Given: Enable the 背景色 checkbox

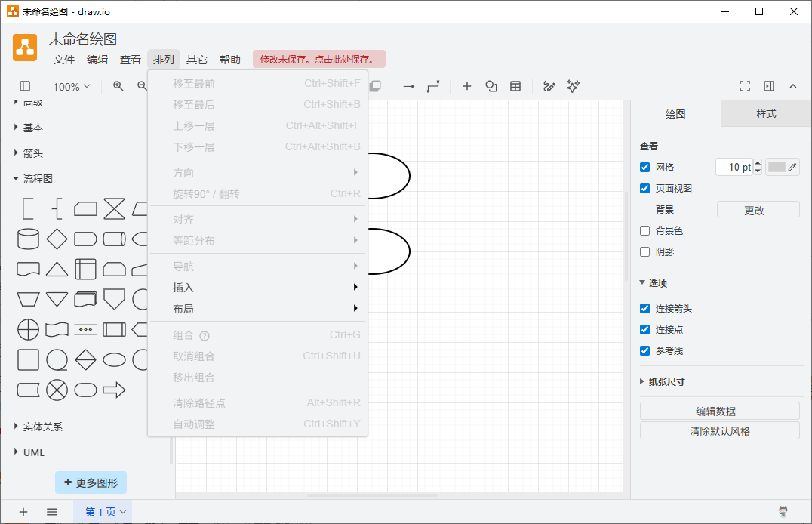Looking at the screenshot, I should tap(644, 230).
